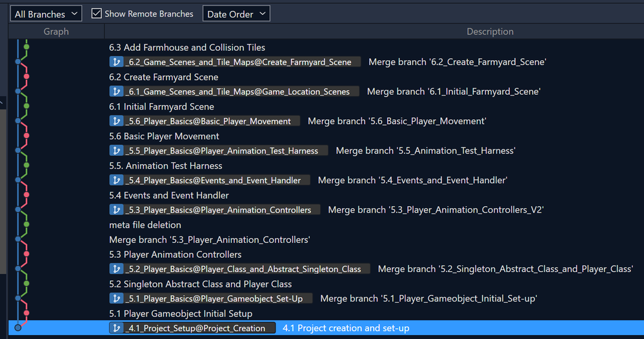Click _5.3_Player_Basics@Player_Animation_Controllers branch label

[x=215, y=209]
